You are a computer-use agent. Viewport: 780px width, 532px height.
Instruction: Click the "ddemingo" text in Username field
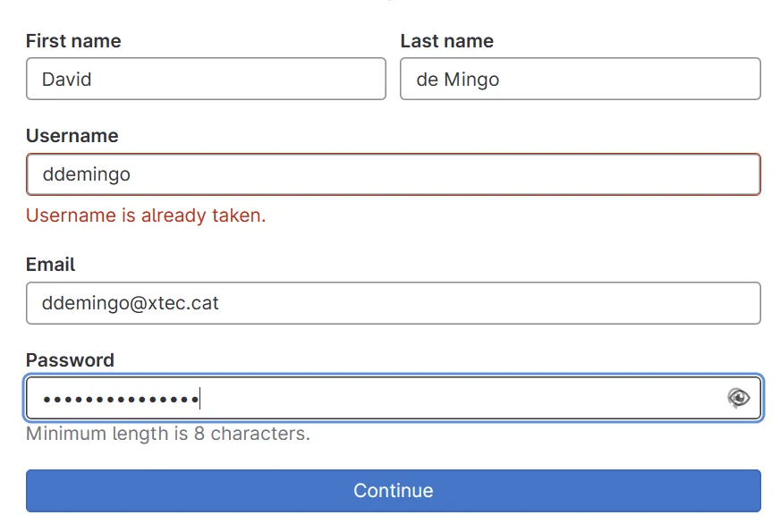pos(87,174)
